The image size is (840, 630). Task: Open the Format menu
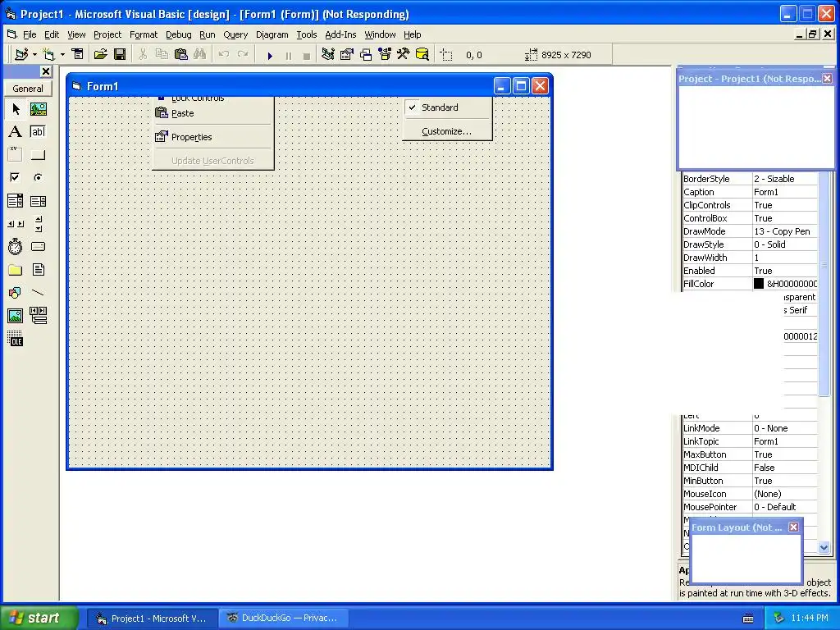pos(144,34)
